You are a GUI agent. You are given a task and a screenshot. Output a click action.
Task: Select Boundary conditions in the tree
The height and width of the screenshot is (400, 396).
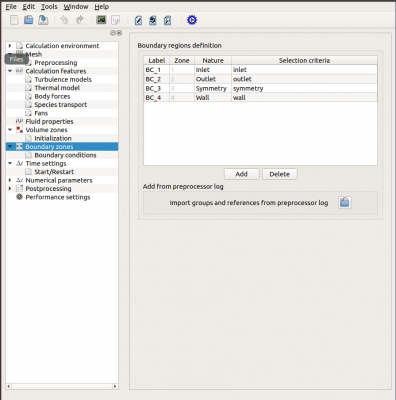(65, 155)
